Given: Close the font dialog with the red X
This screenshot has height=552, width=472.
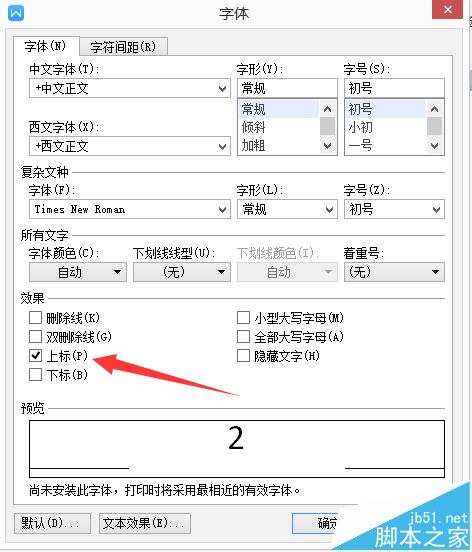Looking at the screenshot, I should click(447, 10).
